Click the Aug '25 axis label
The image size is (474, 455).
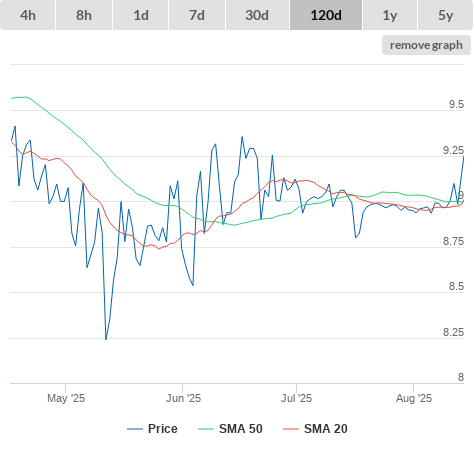[x=414, y=398]
